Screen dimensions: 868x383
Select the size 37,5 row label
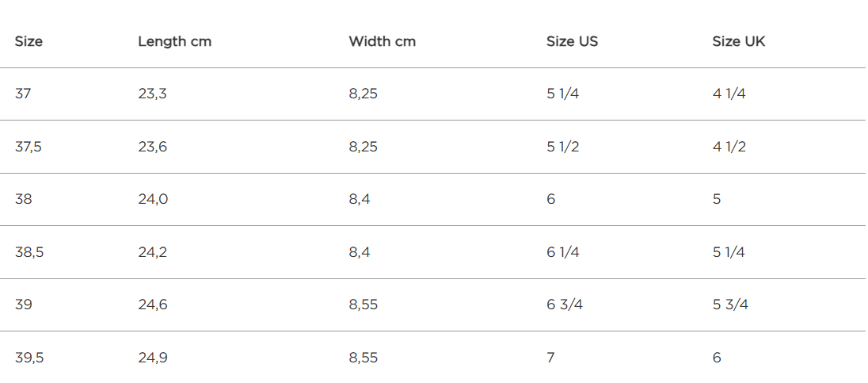pos(29,147)
